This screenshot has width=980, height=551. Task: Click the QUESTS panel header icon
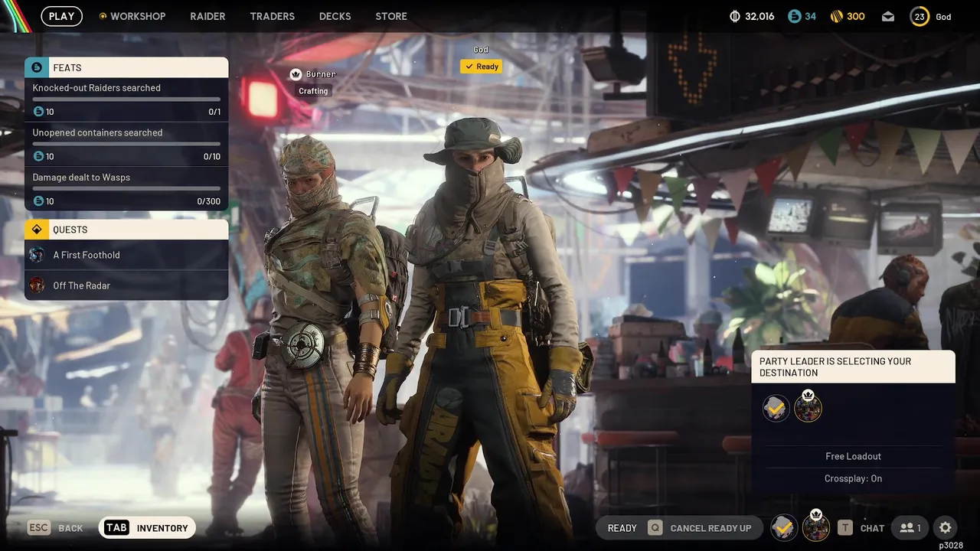[37, 230]
